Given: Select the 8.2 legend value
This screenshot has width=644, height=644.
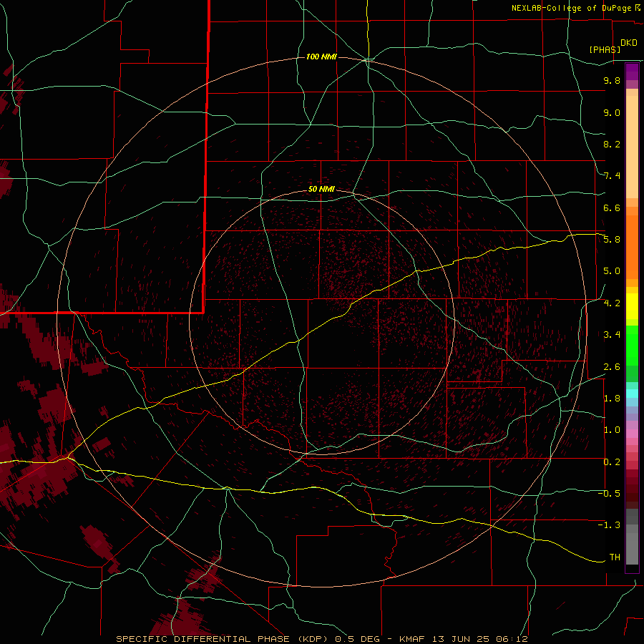Looking at the screenshot, I should tap(612, 144).
